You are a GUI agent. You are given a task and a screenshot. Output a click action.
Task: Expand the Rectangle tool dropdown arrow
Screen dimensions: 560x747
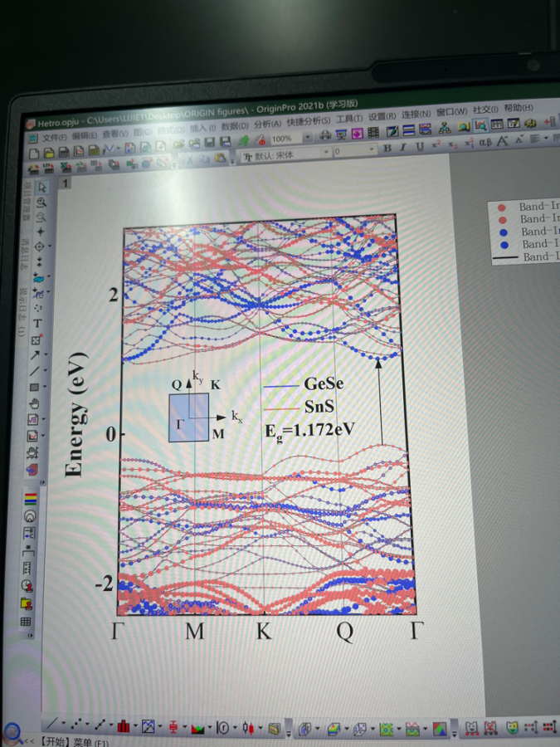(x=45, y=387)
